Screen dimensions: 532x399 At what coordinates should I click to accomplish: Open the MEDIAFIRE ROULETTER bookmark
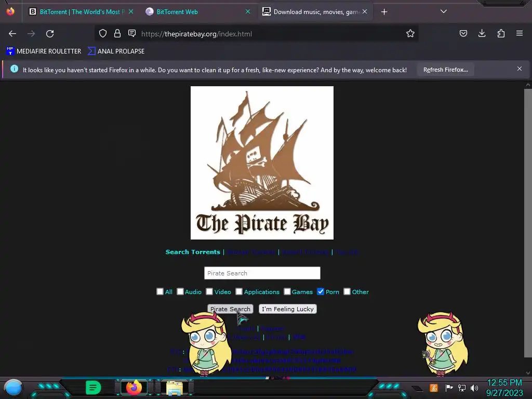click(x=44, y=51)
